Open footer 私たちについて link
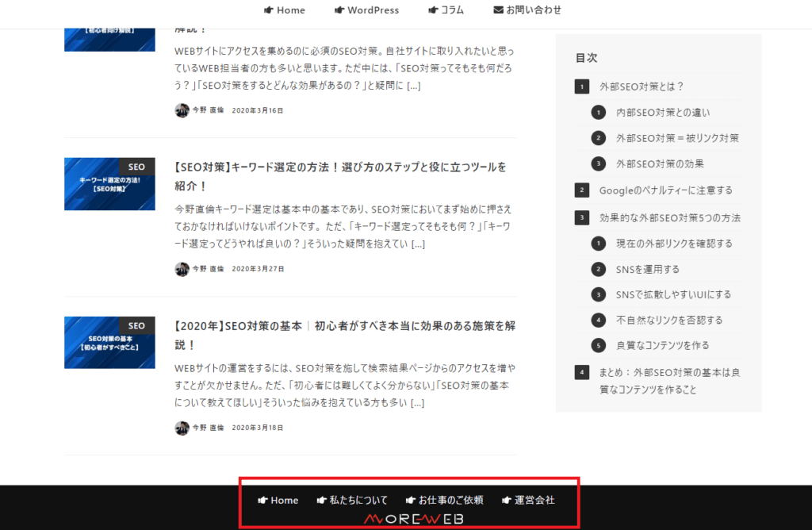This screenshot has height=530, width=812. pyautogui.click(x=358, y=501)
